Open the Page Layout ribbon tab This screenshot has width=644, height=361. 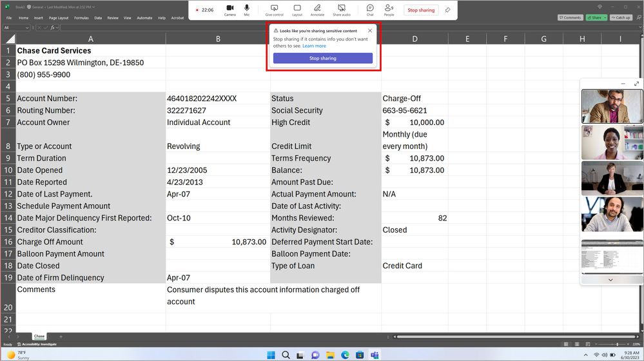(x=59, y=18)
